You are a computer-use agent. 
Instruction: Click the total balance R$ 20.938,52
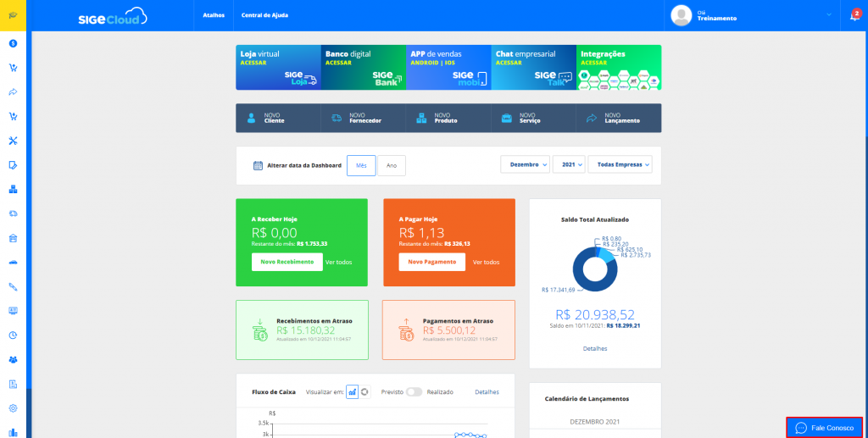(595, 314)
